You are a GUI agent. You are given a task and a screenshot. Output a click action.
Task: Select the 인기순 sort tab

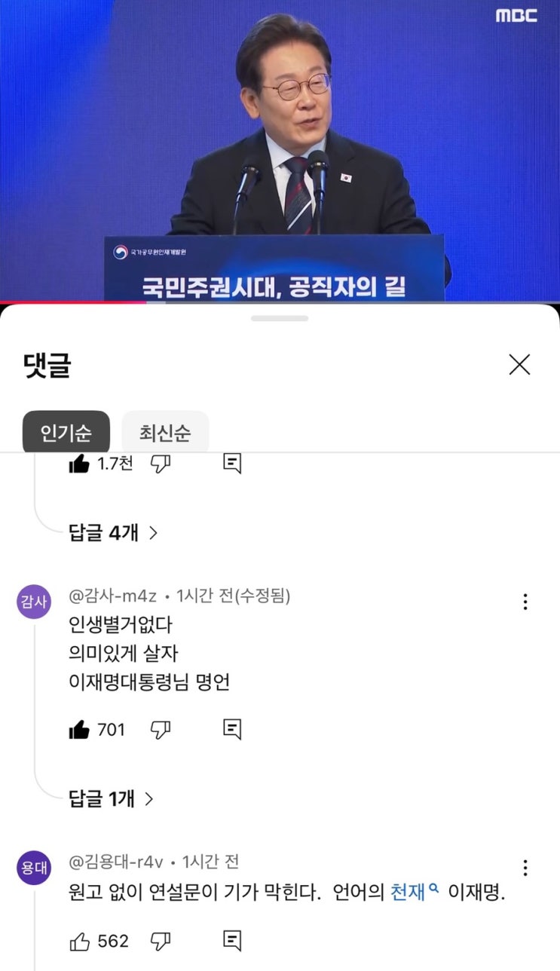point(66,433)
